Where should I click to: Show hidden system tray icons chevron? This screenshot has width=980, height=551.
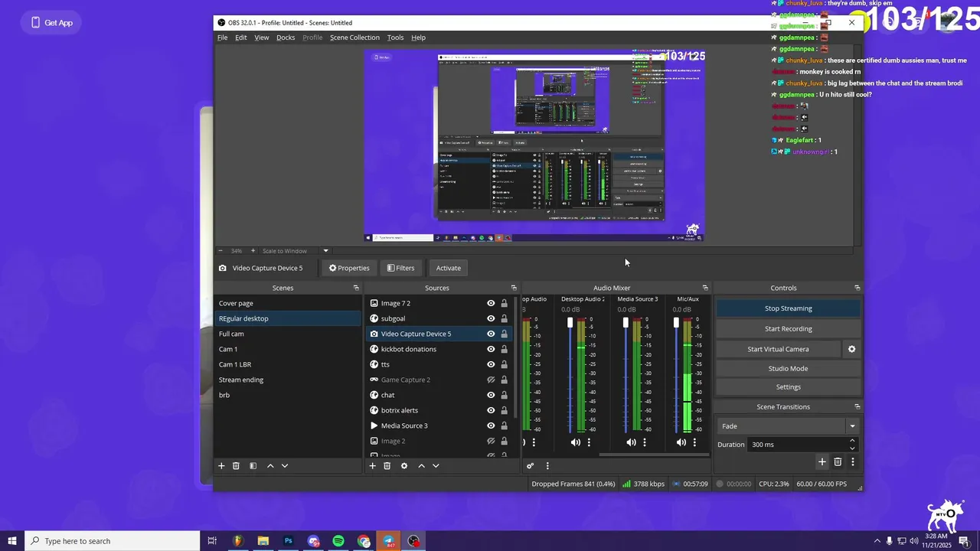[877, 541]
